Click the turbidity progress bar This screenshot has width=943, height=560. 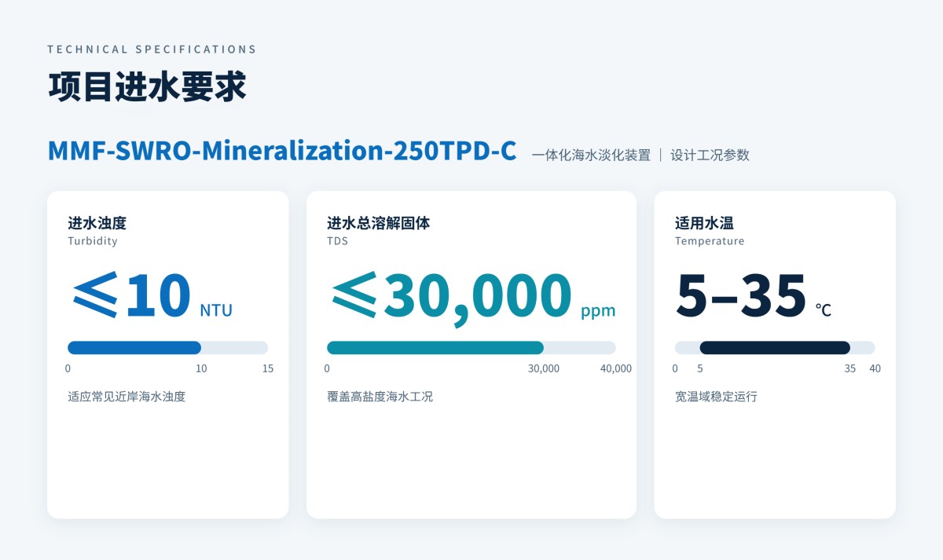[x=167, y=348]
